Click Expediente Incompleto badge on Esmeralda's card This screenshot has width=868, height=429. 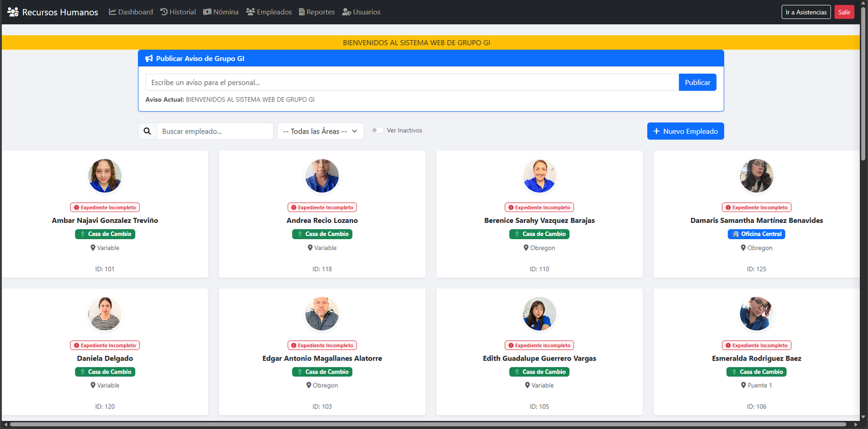click(757, 345)
